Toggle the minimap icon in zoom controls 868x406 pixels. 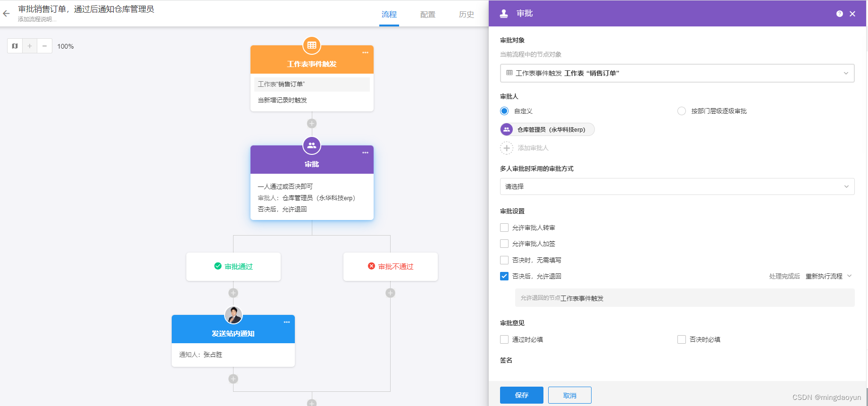[x=15, y=46]
